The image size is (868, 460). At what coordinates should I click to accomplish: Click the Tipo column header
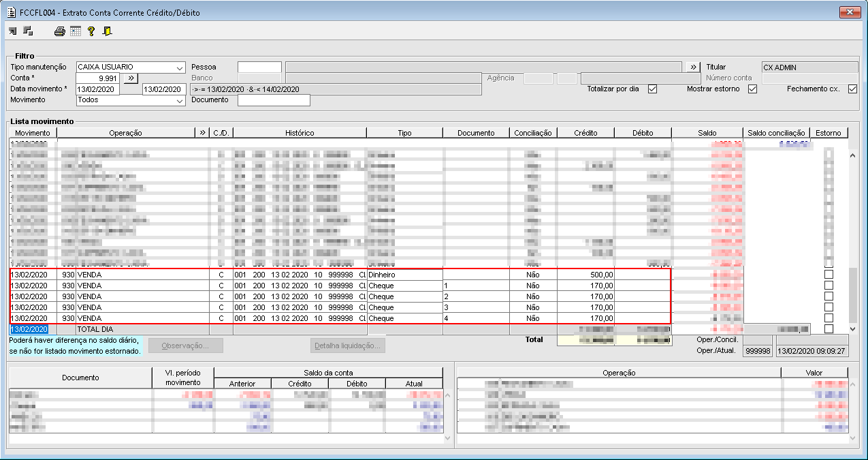pos(404,133)
